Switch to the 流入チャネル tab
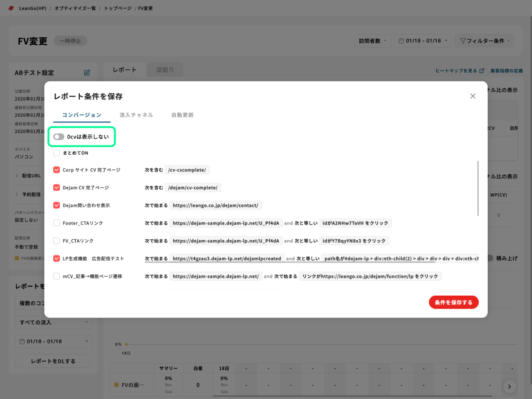This screenshot has height=399, width=532. point(136,115)
